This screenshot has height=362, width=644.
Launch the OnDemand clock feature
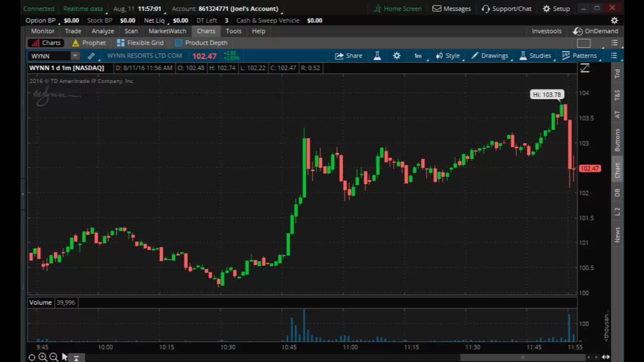point(596,31)
